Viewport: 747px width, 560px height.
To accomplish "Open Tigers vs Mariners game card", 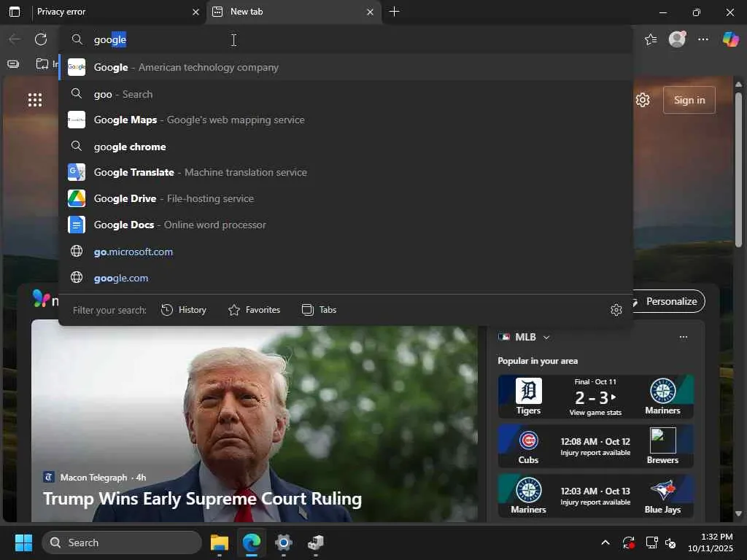I will (595, 397).
